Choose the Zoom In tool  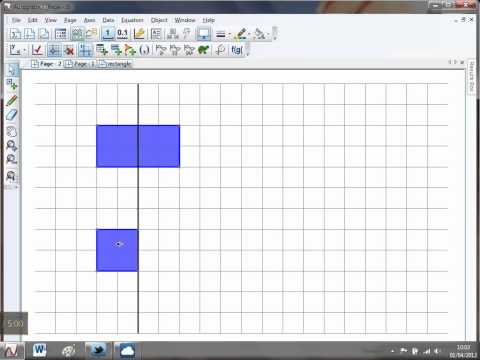click(12, 146)
